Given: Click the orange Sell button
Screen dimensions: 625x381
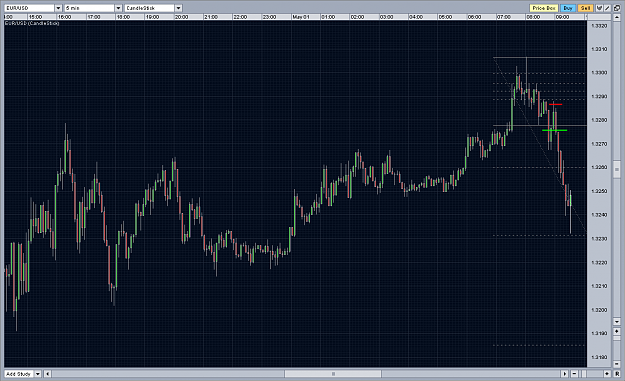Looking at the screenshot, I should point(585,8).
